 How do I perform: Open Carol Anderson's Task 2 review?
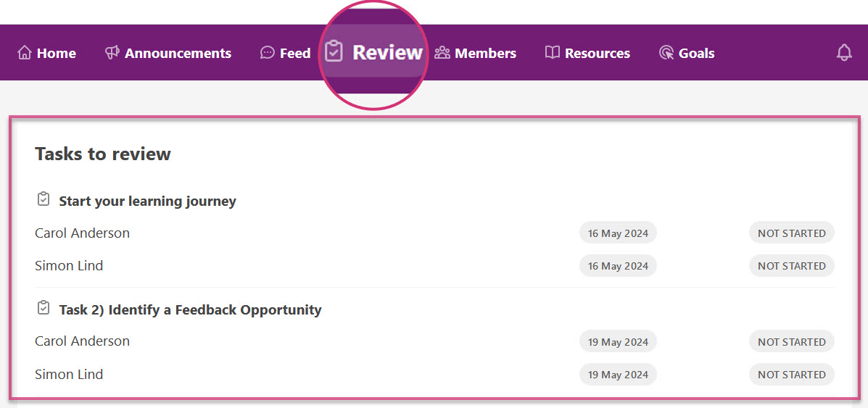pos(82,341)
